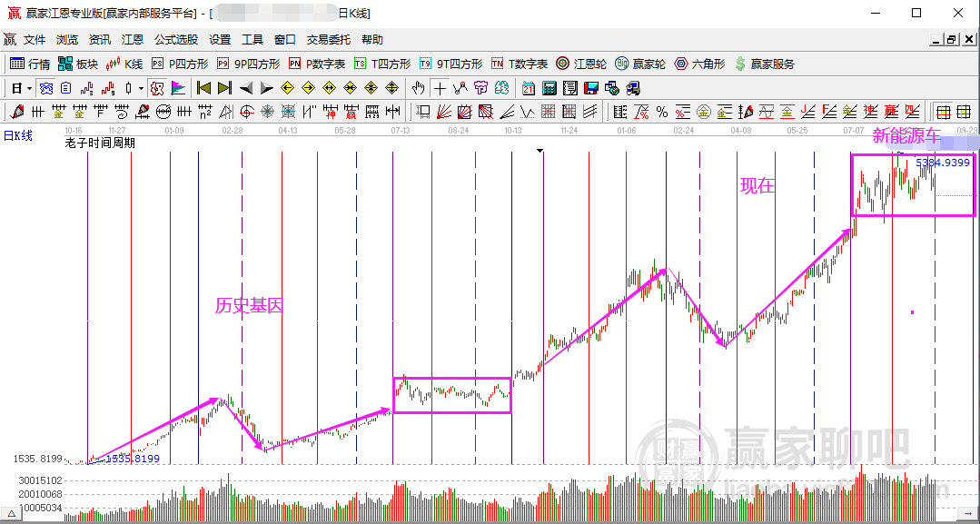Select the red 赢 cycle-lines tool
Screen dimensions: 980x524
[x=351, y=112]
